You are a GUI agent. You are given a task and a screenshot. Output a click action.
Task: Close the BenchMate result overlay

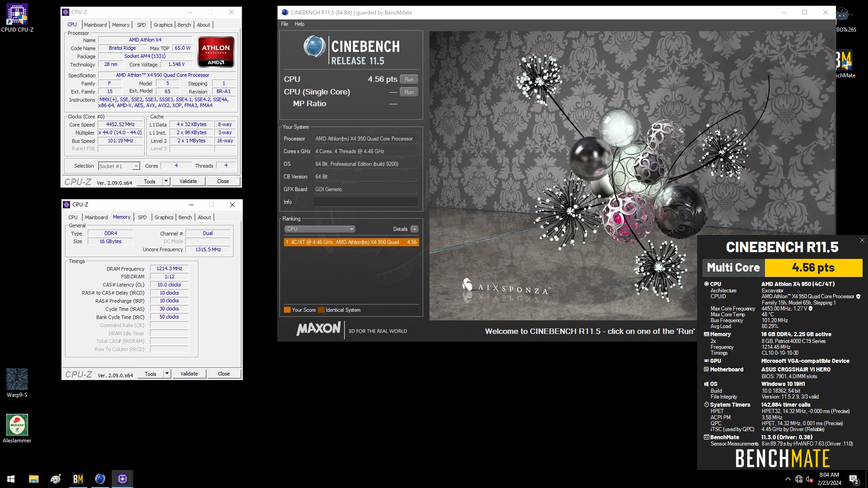tap(862, 240)
